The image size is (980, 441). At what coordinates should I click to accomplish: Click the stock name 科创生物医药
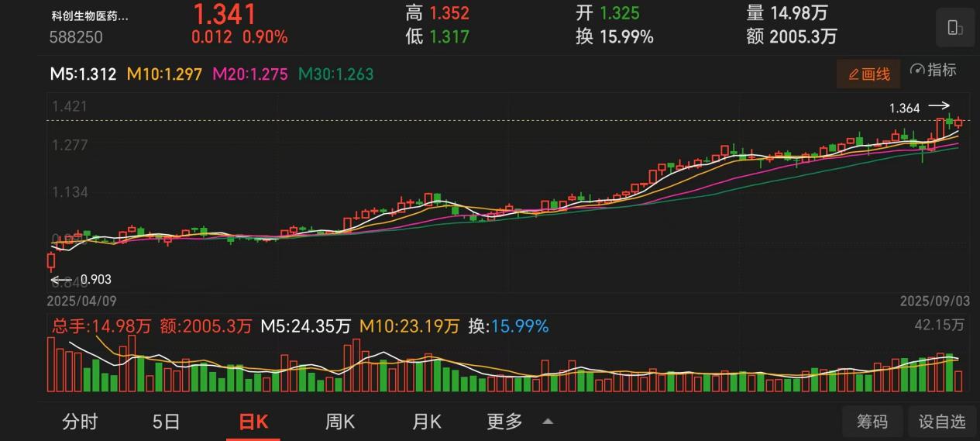[91, 16]
